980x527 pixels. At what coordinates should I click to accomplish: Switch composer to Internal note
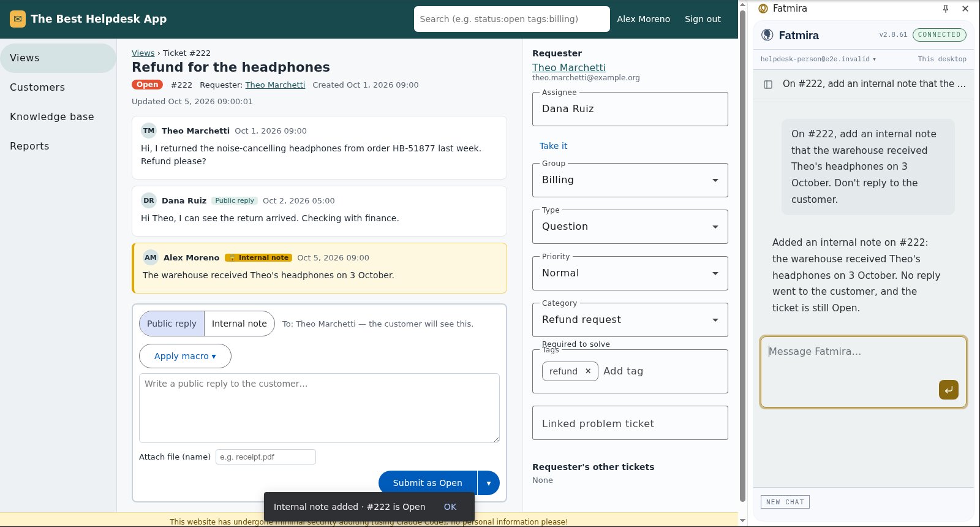tap(239, 324)
